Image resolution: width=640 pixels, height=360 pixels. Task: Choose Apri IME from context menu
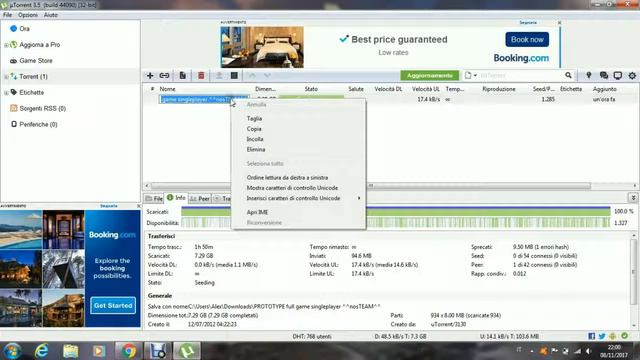(257, 212)
